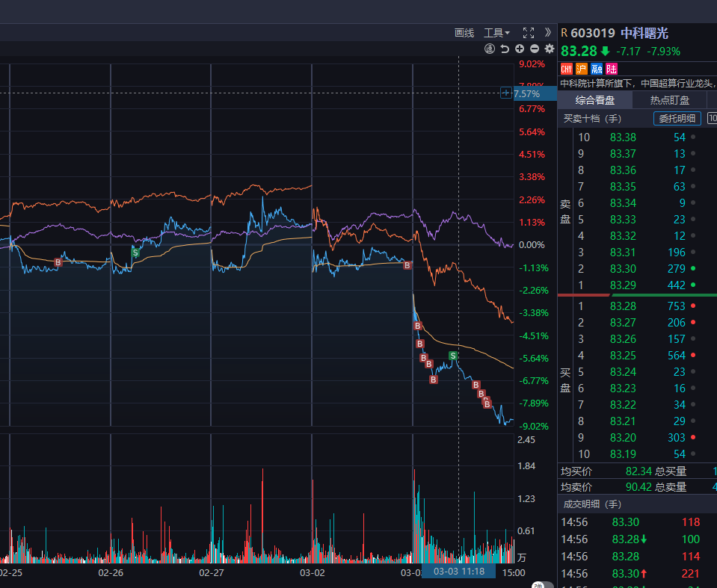Screen dimensions: 717x588
Task: Switch to 综合看盘 tab
Action: 595,100
